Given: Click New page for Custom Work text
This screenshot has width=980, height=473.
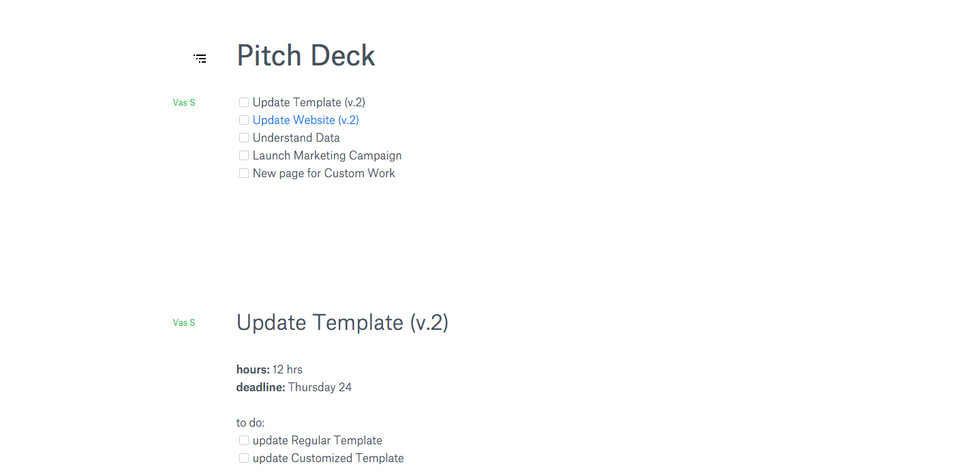Looking at the screenshot, I should click(x=324, y=173).
